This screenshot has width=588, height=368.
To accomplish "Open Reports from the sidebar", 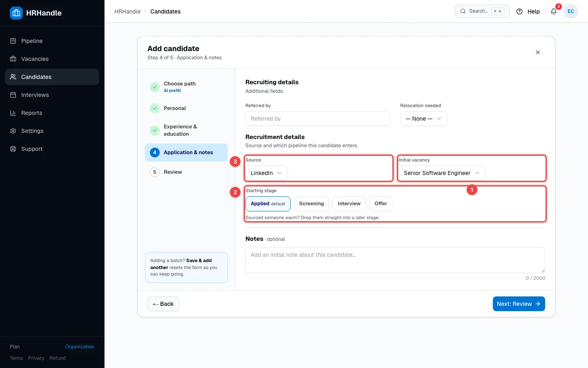I will tap(52, 113).
